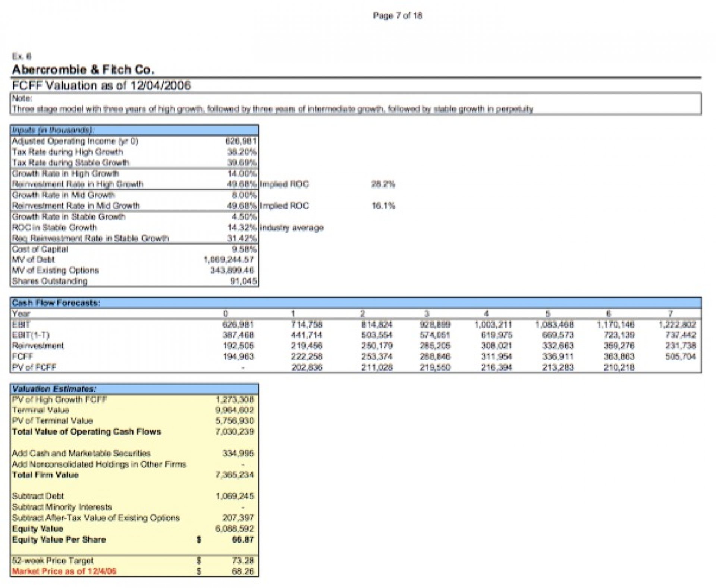The image size is (716, 588).
Task: Select FCFF year 0 value 194,963
Action: point(238,357)
